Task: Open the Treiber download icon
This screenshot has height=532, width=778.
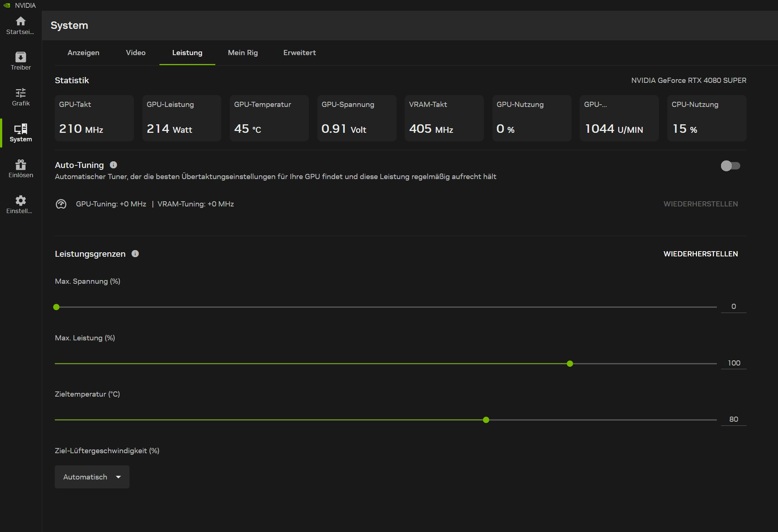Action: click(21, 57)
